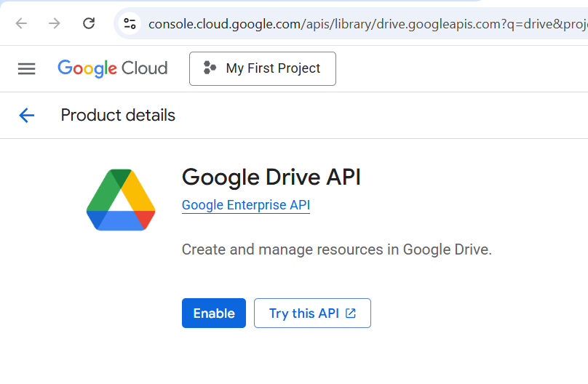Click the word 'Cloud' in the header logo
Screen dimensions: 588x384
[144, 68]
